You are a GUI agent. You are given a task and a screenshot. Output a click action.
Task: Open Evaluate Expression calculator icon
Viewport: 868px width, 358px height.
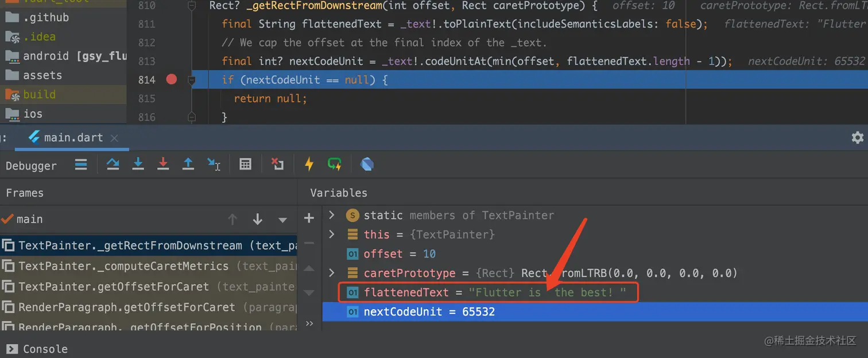245,165
